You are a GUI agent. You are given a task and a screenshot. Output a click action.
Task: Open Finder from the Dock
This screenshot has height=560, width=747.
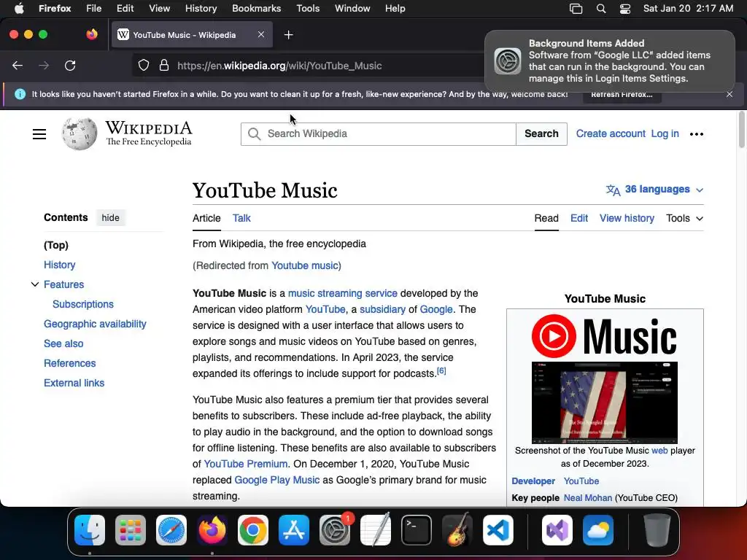click(x=90, y=530)
